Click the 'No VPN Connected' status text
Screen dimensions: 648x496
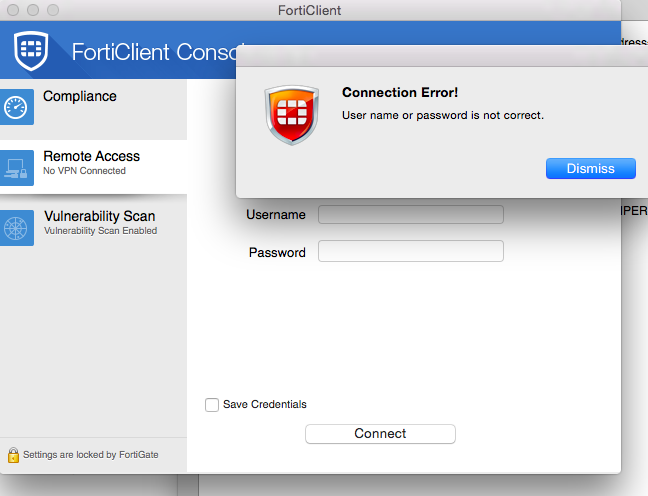pyautogui.click(x=84, y=171)
